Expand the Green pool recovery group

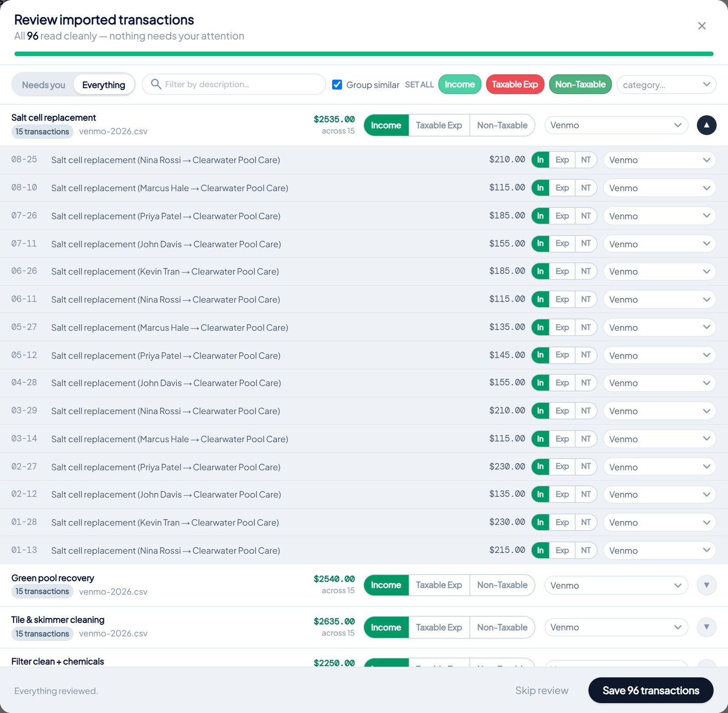pyautogui.click(x=706, y=585)
